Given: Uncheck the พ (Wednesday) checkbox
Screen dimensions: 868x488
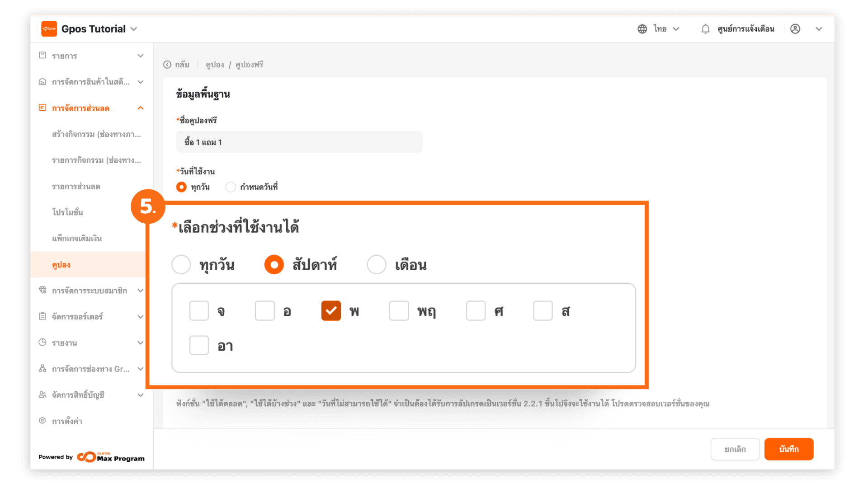Looking at the screenshot, I should click(x=331, y=311).
